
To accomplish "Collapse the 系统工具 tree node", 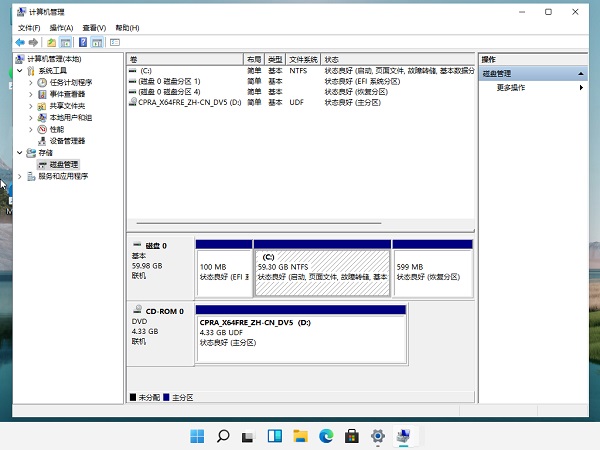I will tap(19, 71).
